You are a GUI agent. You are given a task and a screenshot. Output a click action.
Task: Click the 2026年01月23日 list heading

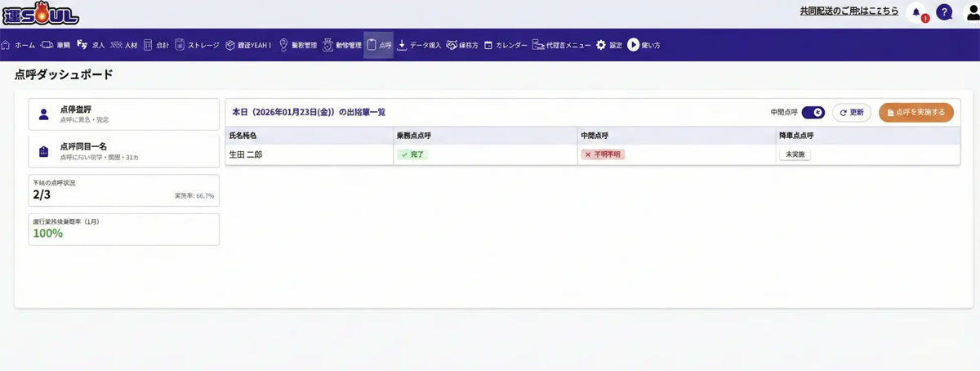(308, 112)
